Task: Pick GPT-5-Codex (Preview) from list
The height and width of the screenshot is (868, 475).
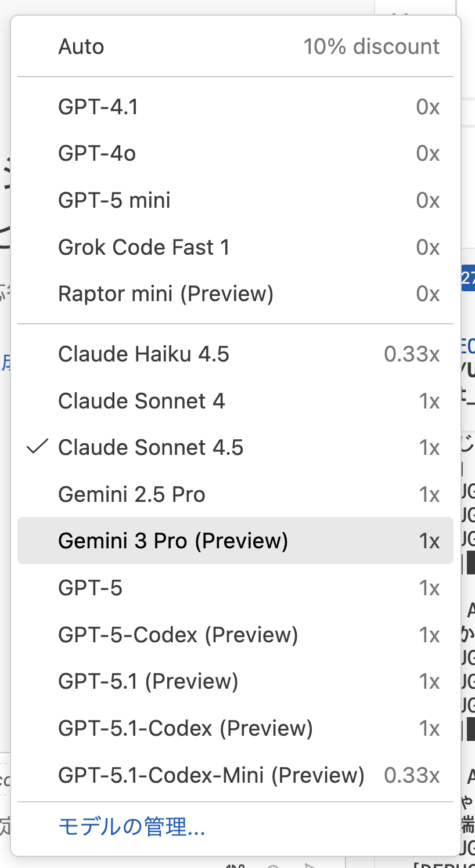Action: pyautogui.click(x=178, y=635)
